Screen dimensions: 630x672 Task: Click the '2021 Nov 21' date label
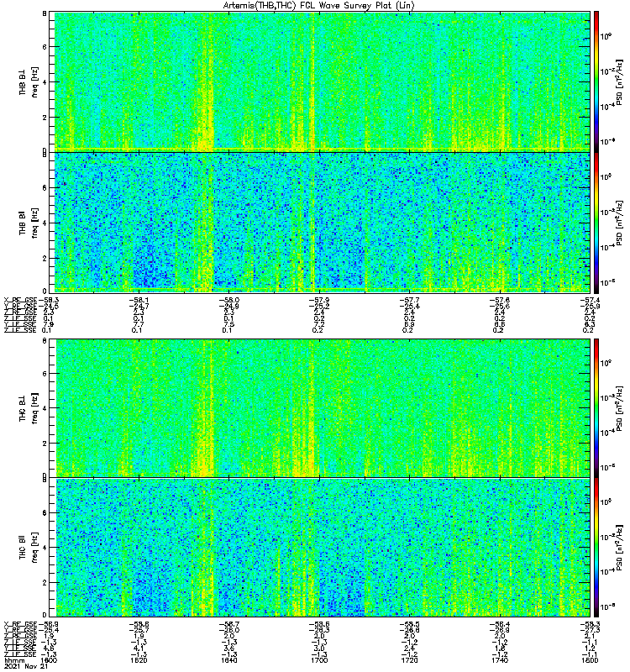click(26, 667)
